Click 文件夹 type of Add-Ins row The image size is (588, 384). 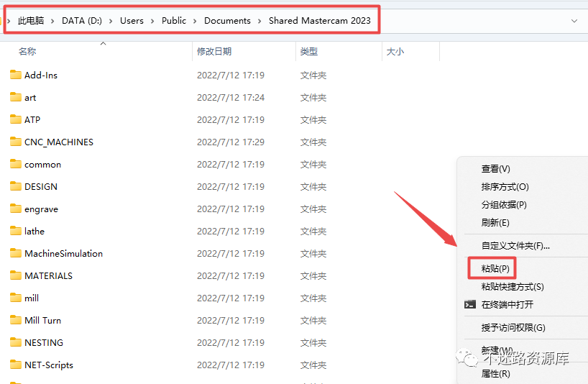tap(313, 76)
